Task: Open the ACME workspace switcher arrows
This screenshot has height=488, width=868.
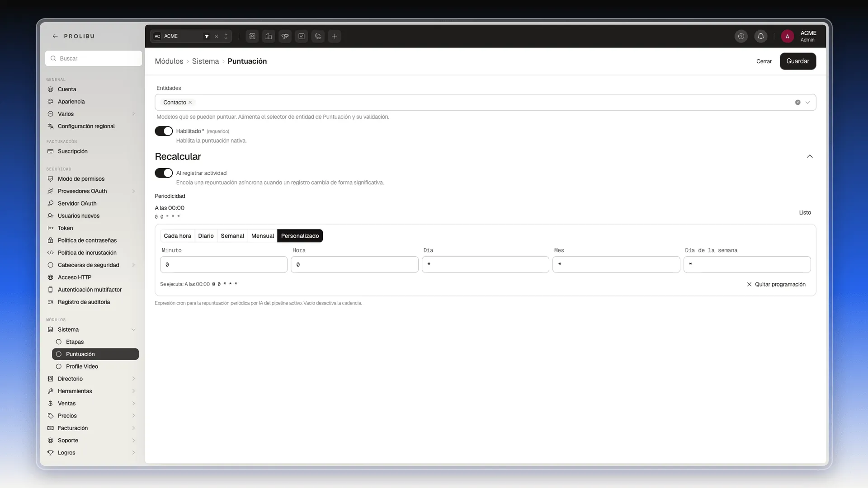Action: 226,36
